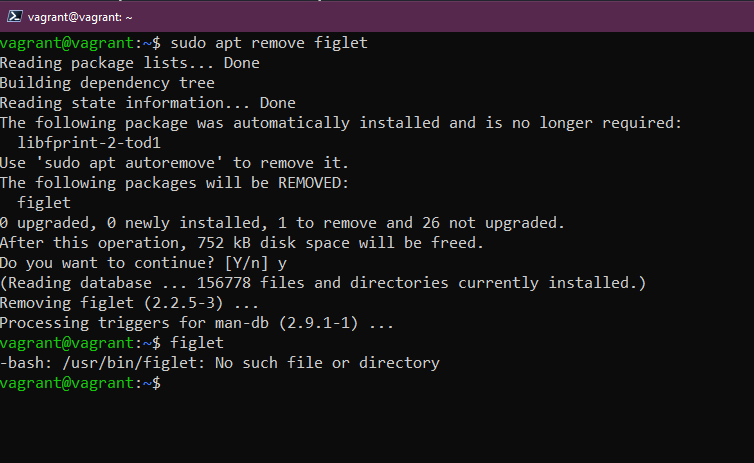Click the 'Building dependency tree' line
The image size is (754, 463).
point(107,83)
